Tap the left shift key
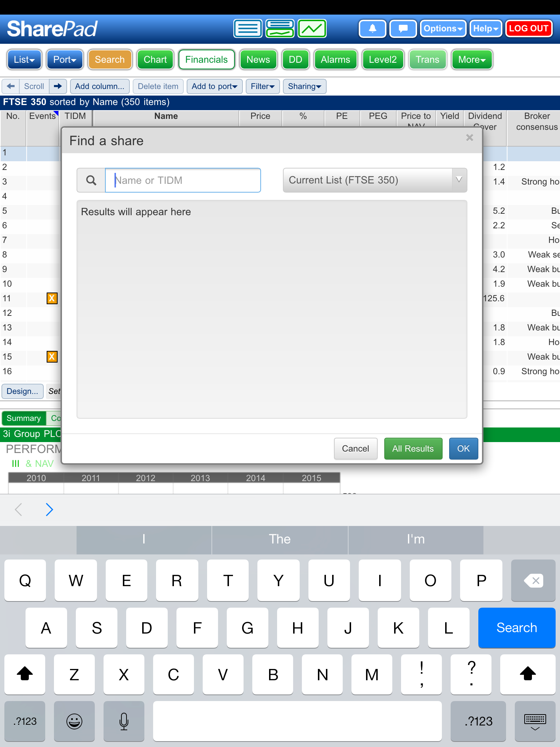The image size is (560, 747). 25,674
